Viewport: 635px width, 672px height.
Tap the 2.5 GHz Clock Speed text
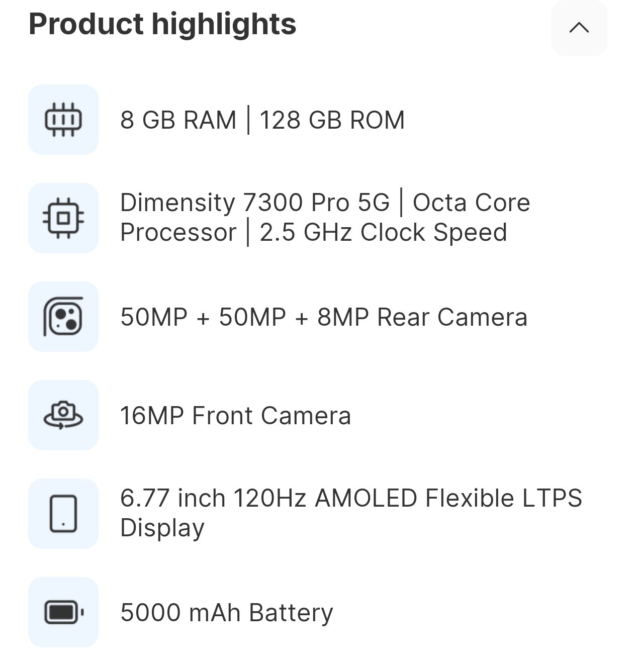pyautogui.click(x=383, y=232)
